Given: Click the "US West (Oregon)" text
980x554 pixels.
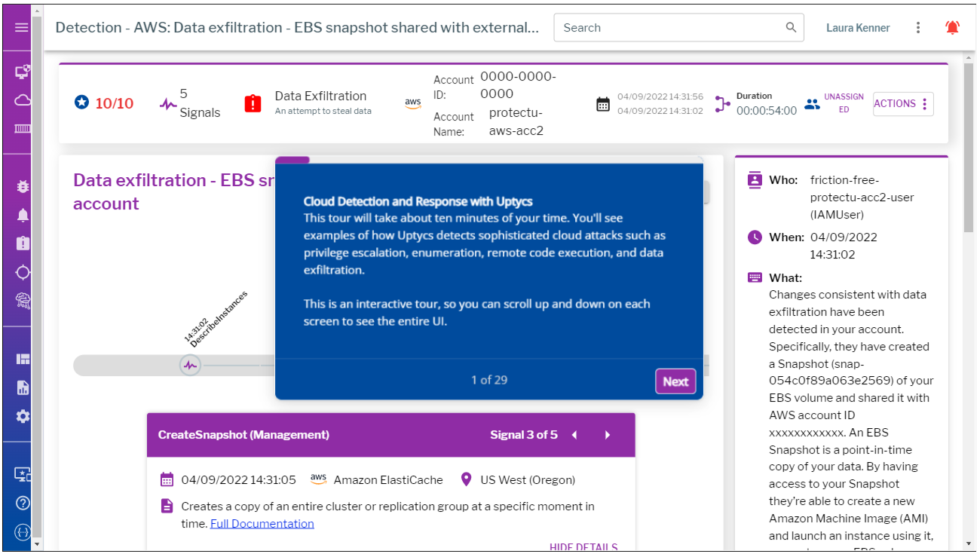Looking at the screenshot, I should coord(528,479).
